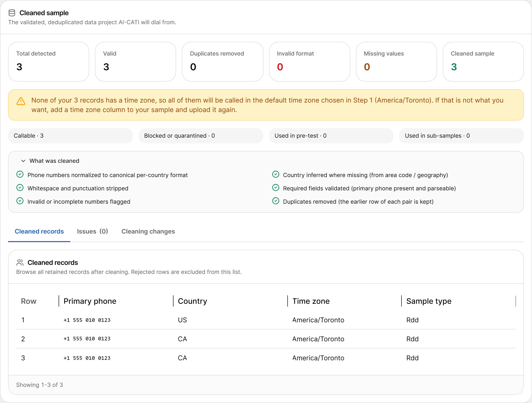532x403 pixels.
Task: Click the Duplicates removed stat card
Action: pos(223,62)
